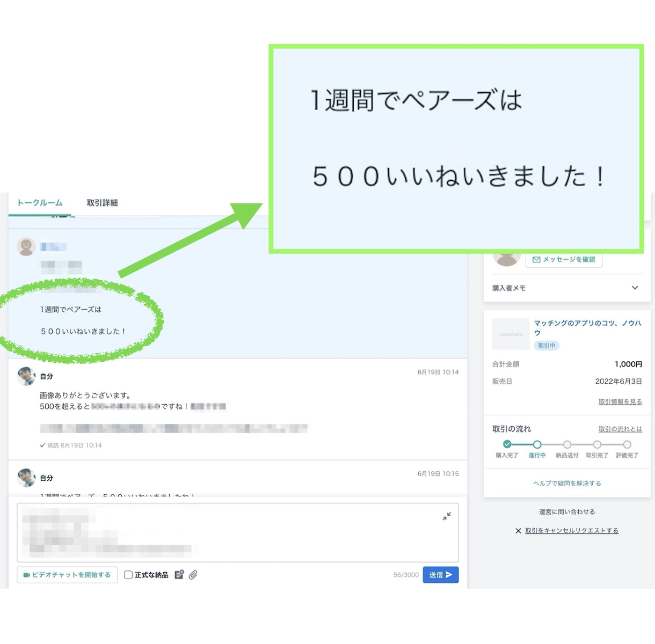This screenshot has width=655, height=644.
Task: Click 運営に問い合わせる link
Action: pyautogui.click(x=567, y=512)
